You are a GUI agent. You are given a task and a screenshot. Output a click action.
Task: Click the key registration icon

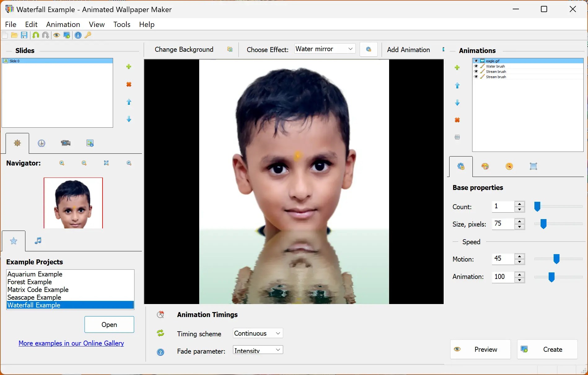click(88, 35)
